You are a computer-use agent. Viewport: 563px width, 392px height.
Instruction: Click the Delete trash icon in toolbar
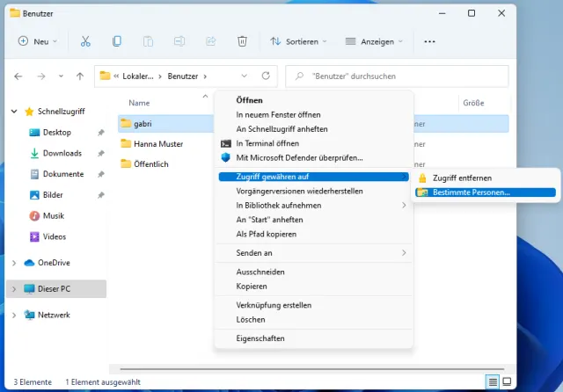coord(242,41)
